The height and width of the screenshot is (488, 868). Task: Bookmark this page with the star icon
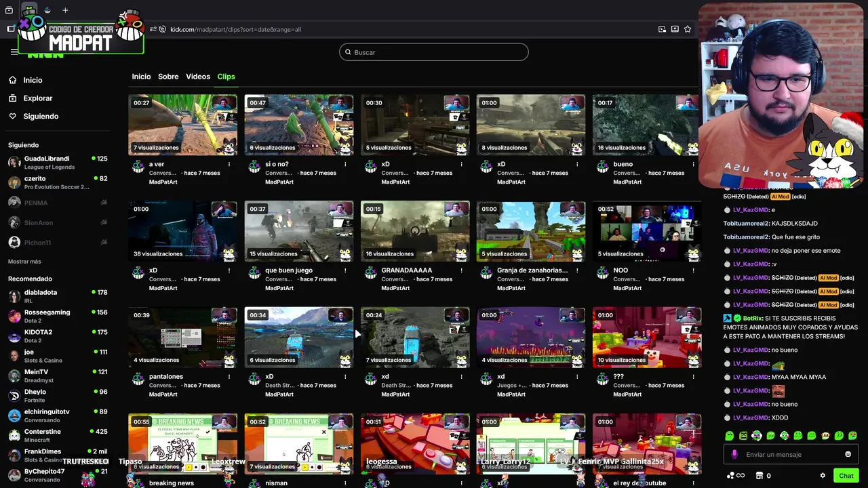click(688, 29)
